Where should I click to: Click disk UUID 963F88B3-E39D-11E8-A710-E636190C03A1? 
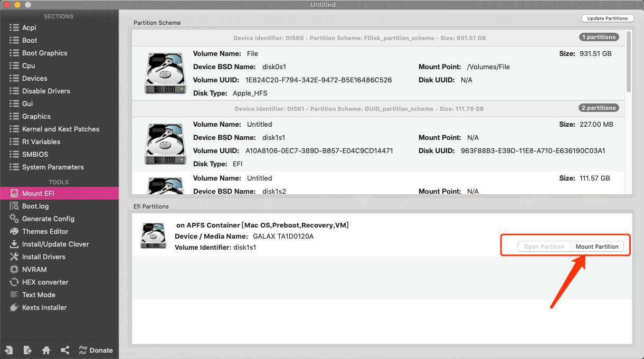[533, 150]
